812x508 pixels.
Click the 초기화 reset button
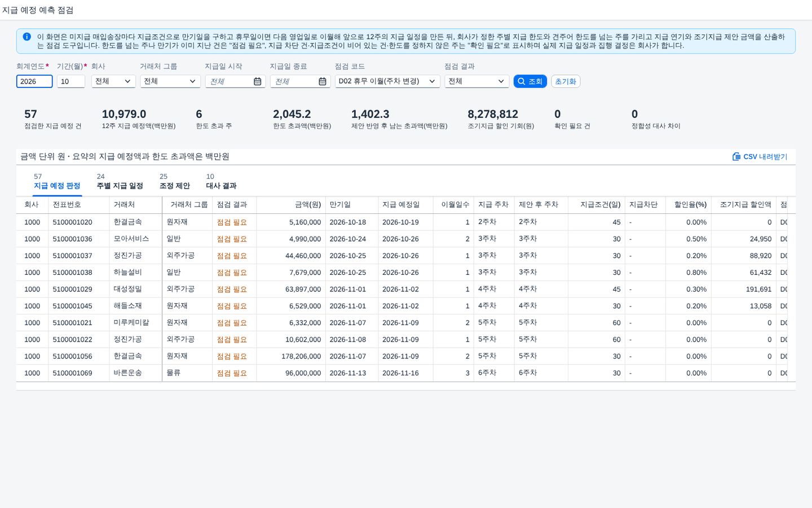(566, 81)
